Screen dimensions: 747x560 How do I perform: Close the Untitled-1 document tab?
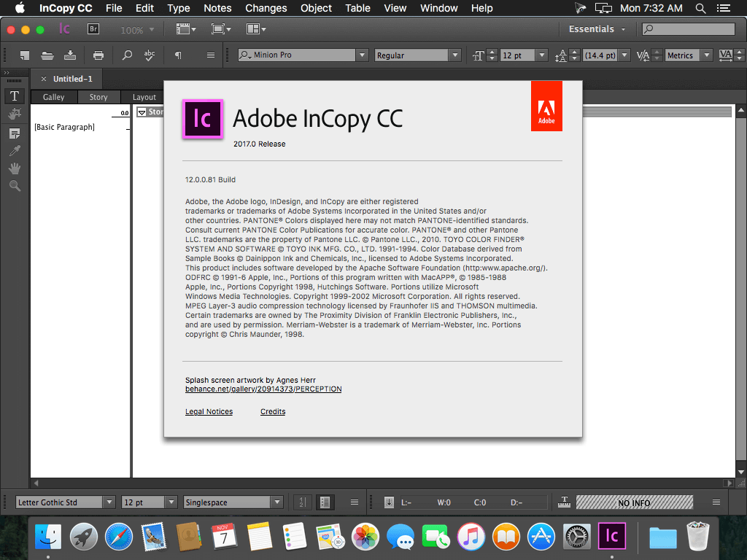[x=44, y=79]
